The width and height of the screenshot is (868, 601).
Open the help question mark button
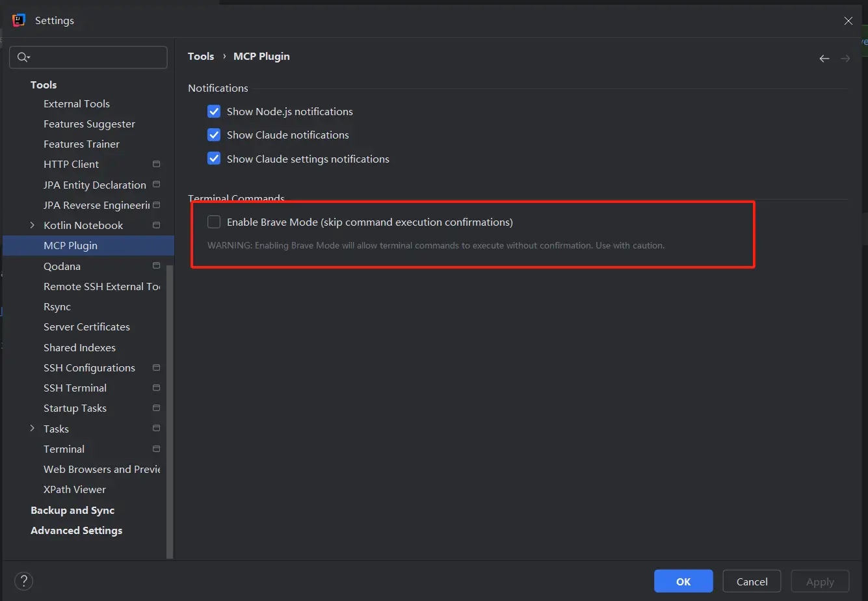pos(23,581)
